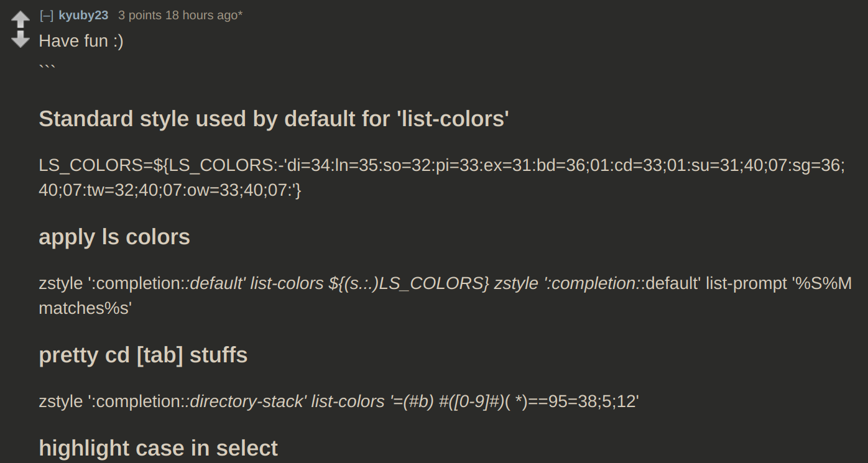Collapse the comment thread using [–]
The width and height of the screenshot is (868, 463).
pos(46,16)
